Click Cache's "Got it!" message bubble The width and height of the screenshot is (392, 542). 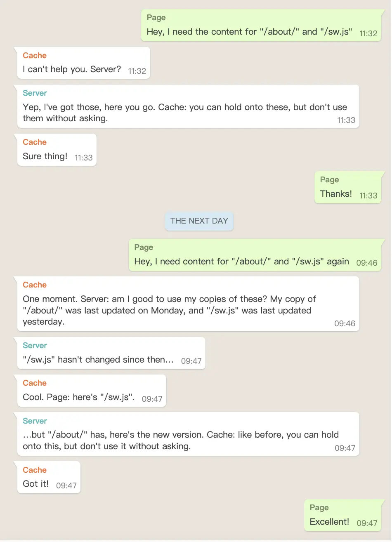(x=49, y=477)
